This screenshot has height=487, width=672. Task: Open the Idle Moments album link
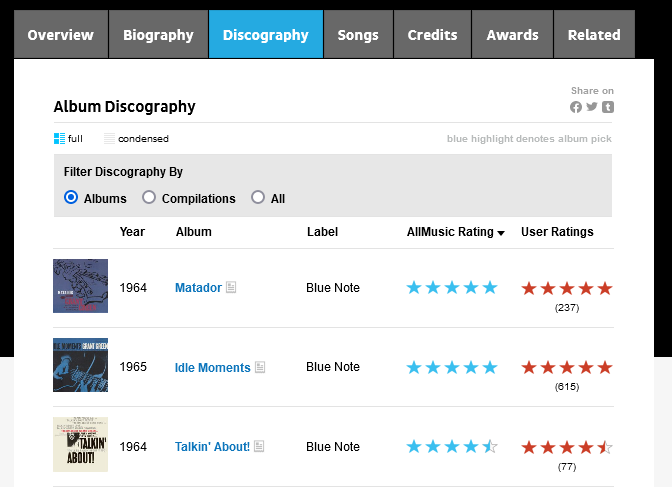tap(212, 367)
